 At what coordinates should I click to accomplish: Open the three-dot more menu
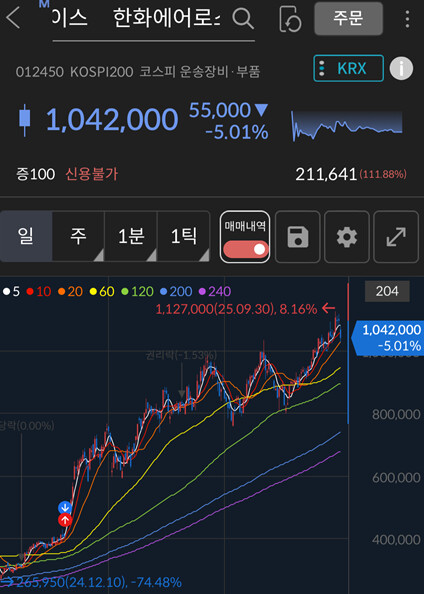click(x=407, y=19)
